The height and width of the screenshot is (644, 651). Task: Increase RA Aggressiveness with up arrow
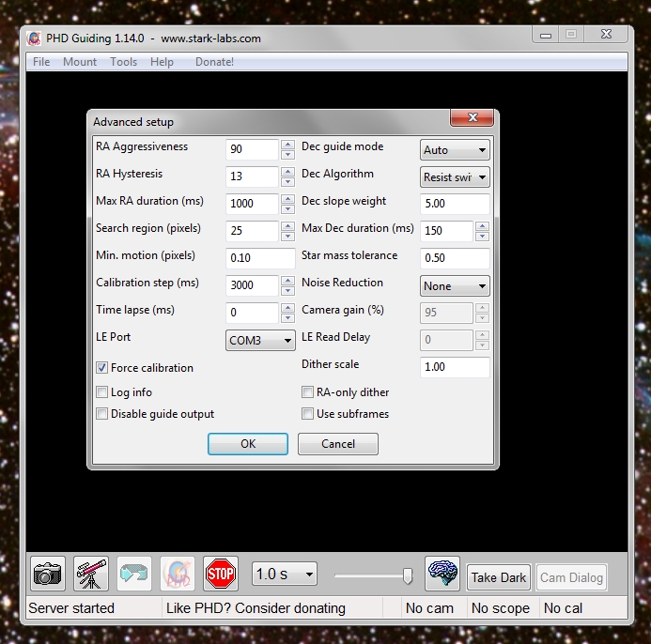[287, 145]
